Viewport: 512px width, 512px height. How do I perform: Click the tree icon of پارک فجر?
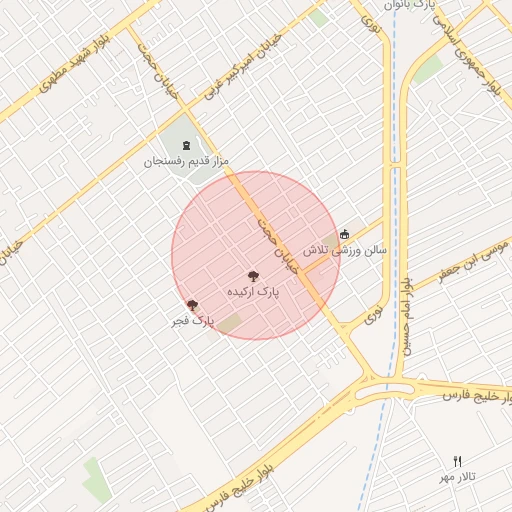[x=192, y=305]
